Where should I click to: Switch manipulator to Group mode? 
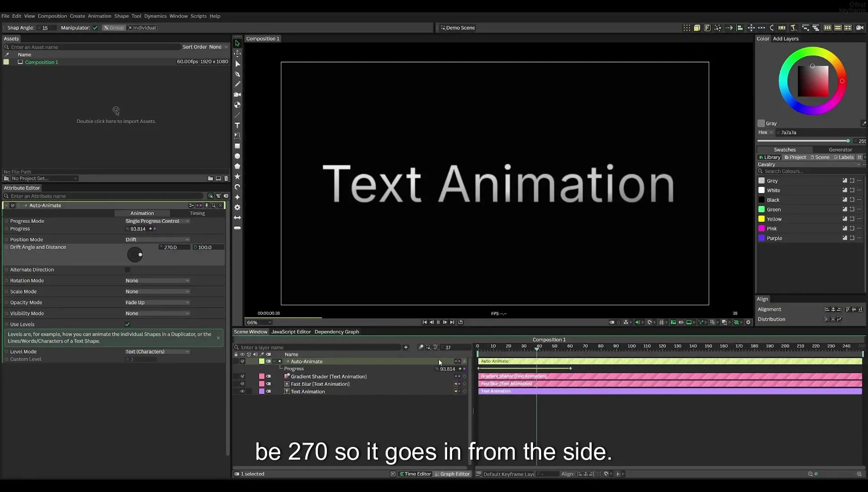(113, 28)
